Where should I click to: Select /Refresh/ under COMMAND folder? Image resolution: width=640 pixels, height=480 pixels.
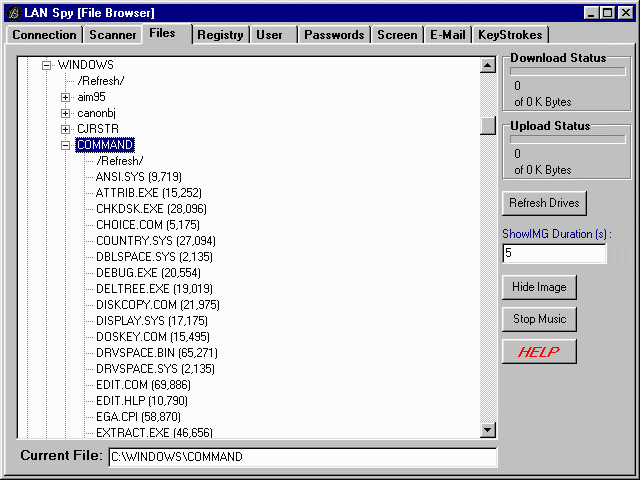(120, 161)
